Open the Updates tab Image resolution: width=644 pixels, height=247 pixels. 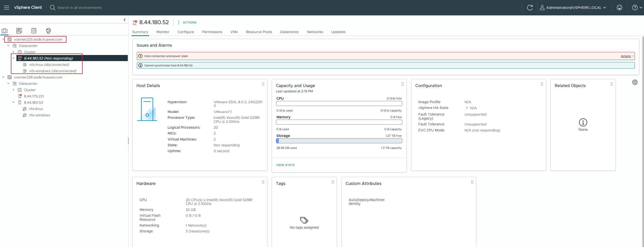[x=338, y=32]
